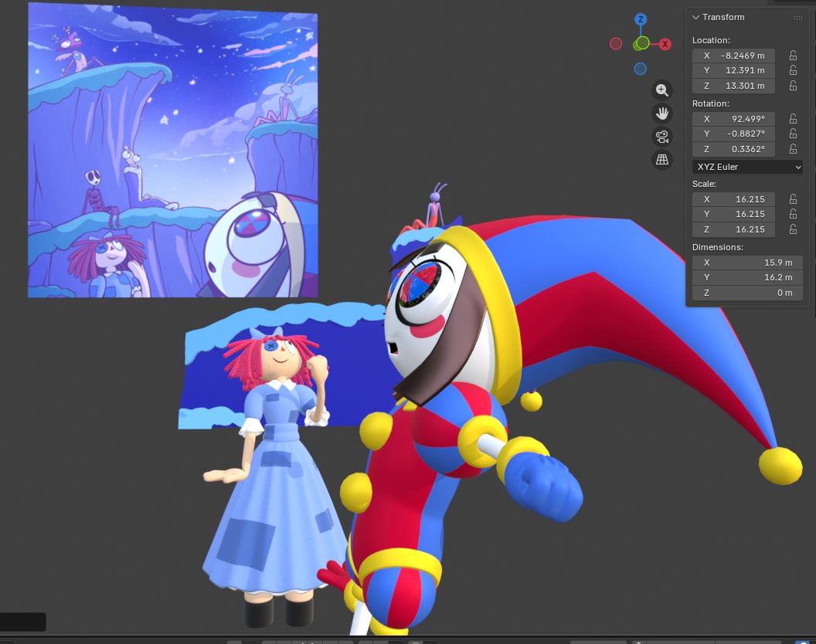Click the blue Z axis gizmo handle

[641, 20]
